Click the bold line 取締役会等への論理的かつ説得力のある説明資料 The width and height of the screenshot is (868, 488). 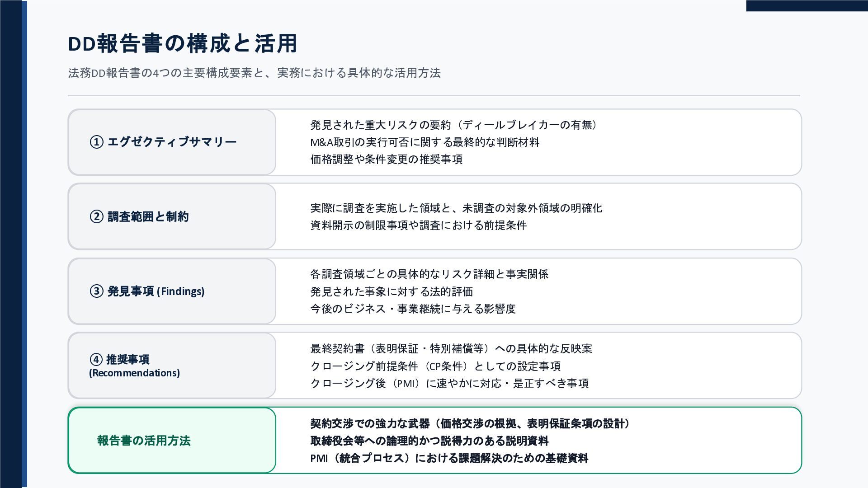(429, 441)
